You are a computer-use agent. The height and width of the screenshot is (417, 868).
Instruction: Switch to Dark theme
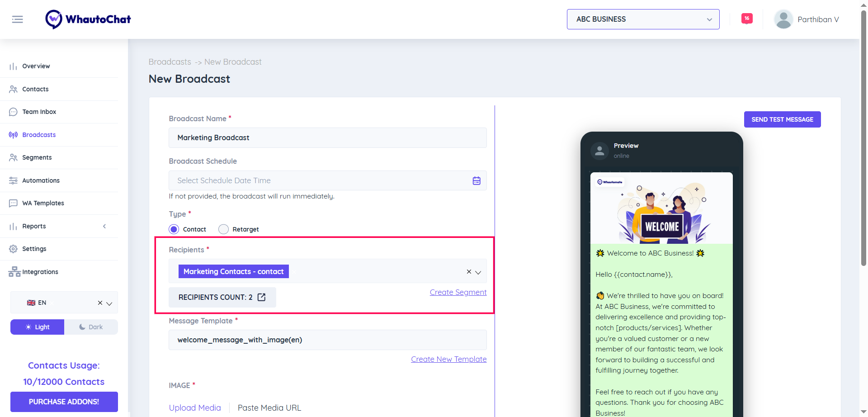pos(91,327)
